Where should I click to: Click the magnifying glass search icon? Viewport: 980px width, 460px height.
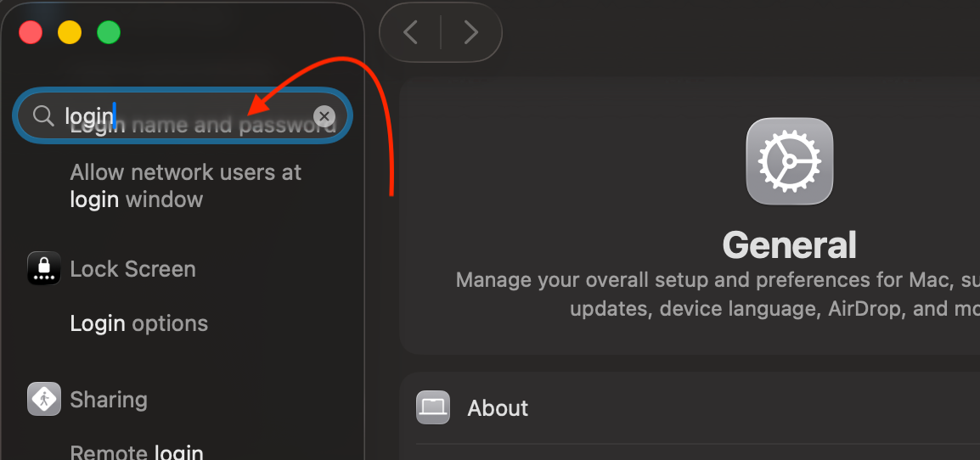43,115
